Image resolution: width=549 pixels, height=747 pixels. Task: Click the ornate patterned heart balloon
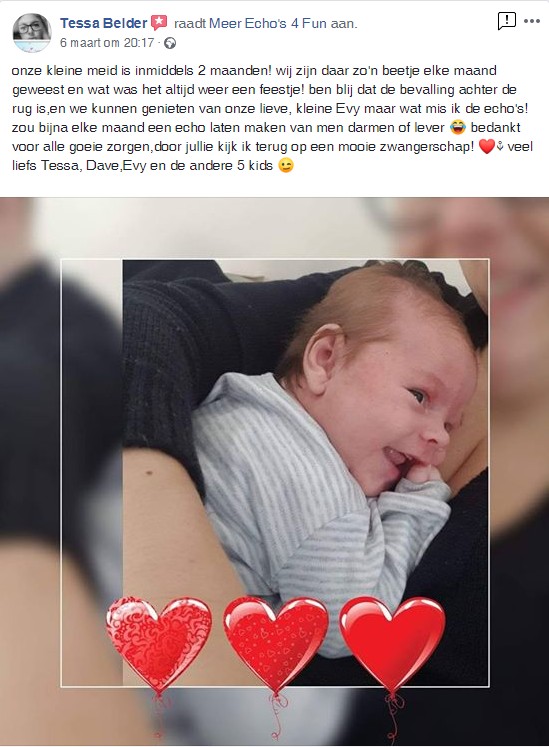(x=159, y=644)
